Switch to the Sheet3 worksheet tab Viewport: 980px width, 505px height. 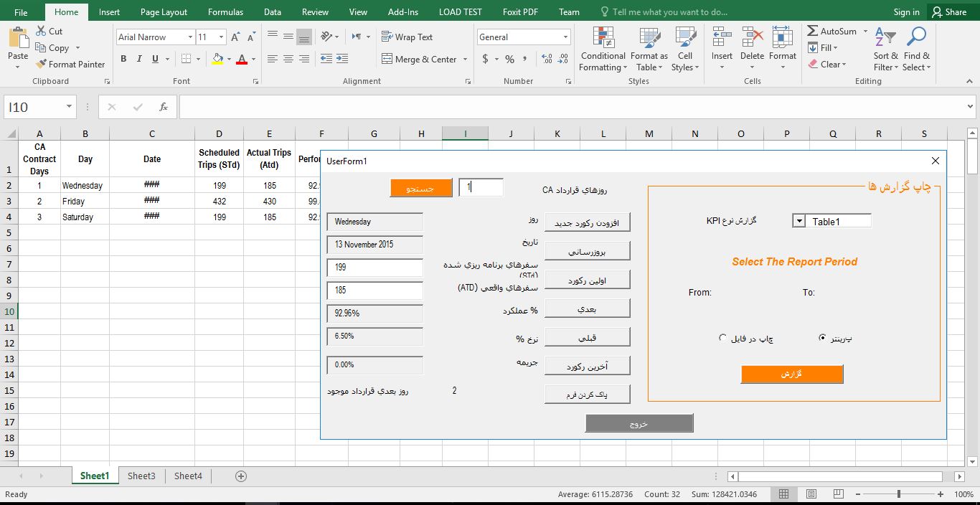point(141,476)
